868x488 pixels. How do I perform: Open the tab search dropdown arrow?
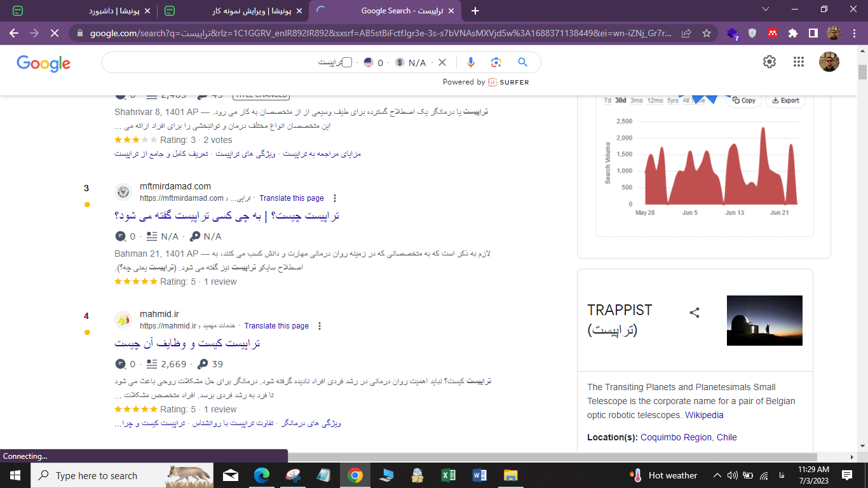[765, 10]
